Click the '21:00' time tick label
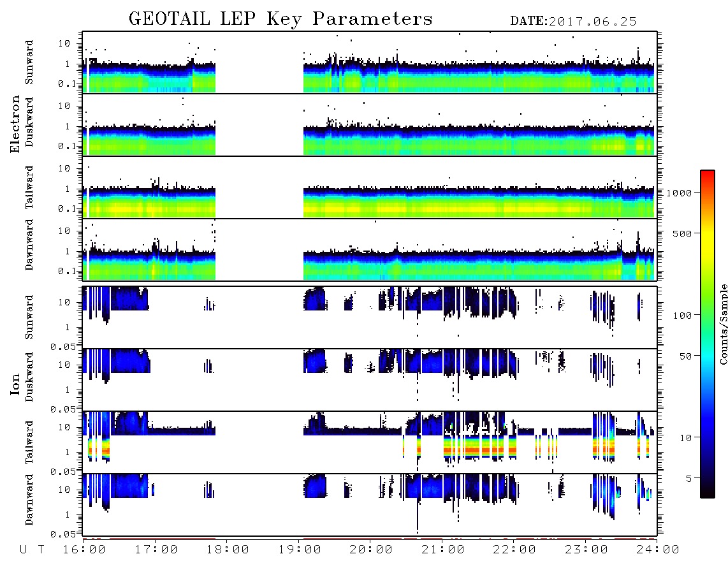This screenshot has height=561, width=728. (x=443, y=550)
